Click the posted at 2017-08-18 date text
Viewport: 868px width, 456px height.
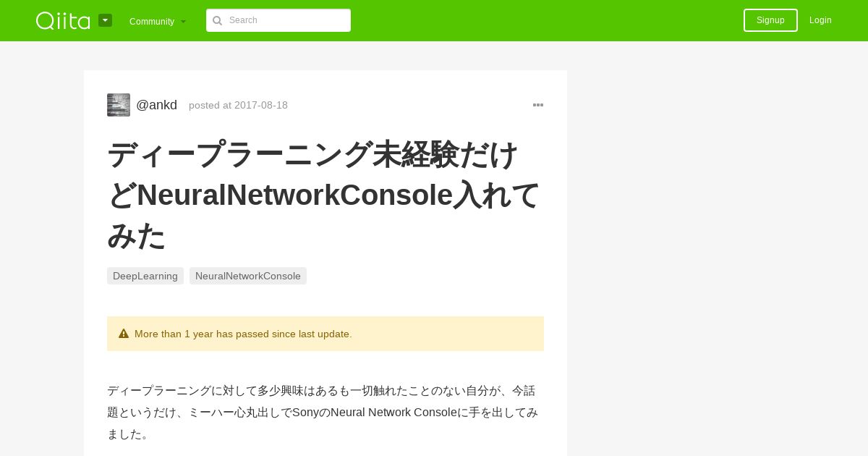pyautogui.click(x=238, y=105)
